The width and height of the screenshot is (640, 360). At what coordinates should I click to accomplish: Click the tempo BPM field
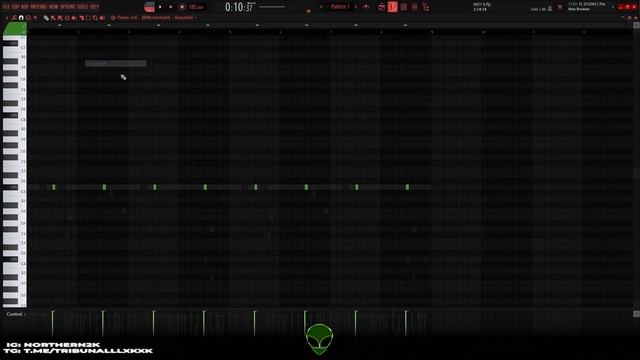pos(196,7)
